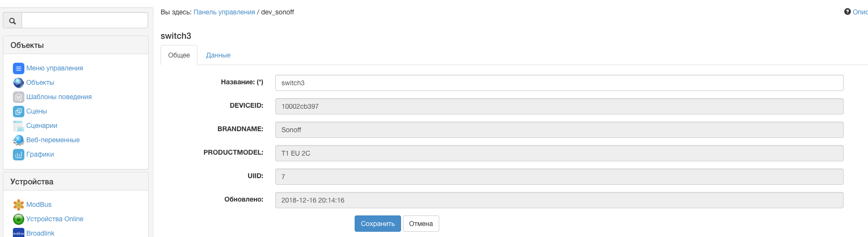Click the Устройства Online green icon
Viewport: 868px width, 237px height.
click(x=18, y=219)
